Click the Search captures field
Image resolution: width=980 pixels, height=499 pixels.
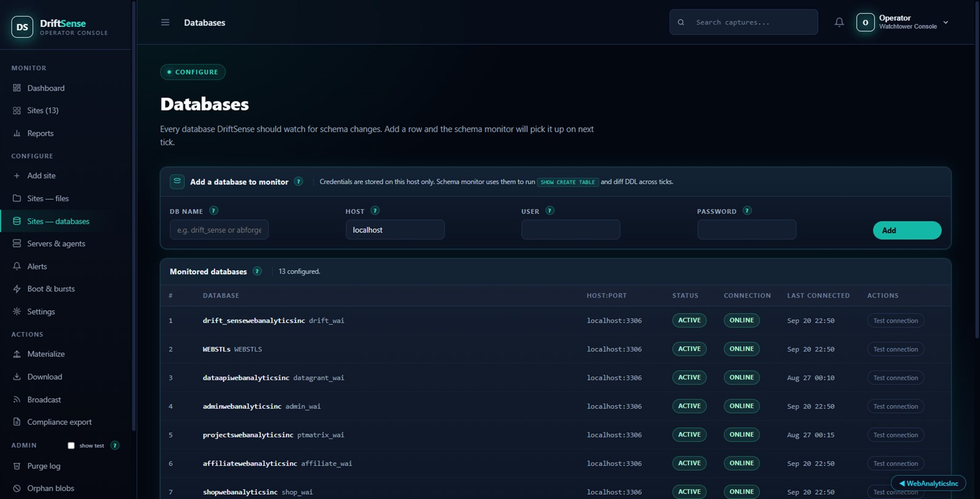[x=744, y=22]
